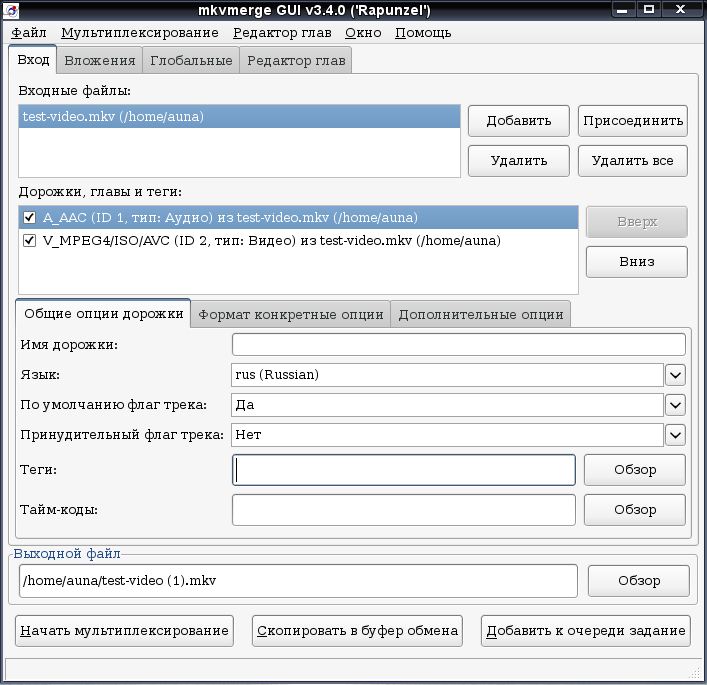Click the Добавить button
This screenshot has height=685, width=707.
(519, 121)
